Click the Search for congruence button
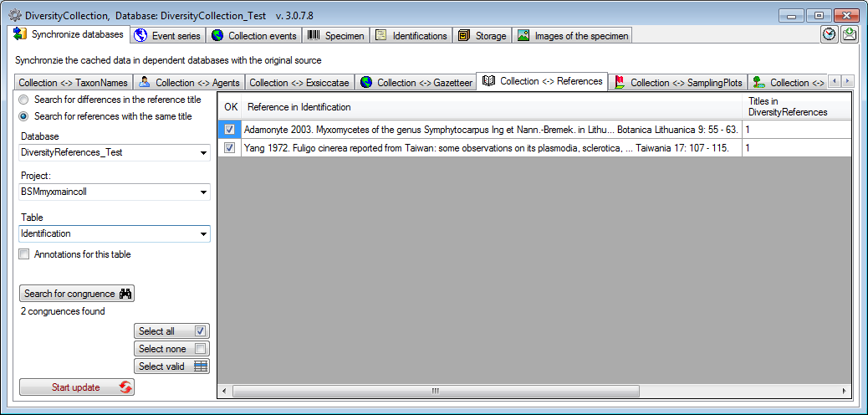The image size is (868, 415). point(77,294)
